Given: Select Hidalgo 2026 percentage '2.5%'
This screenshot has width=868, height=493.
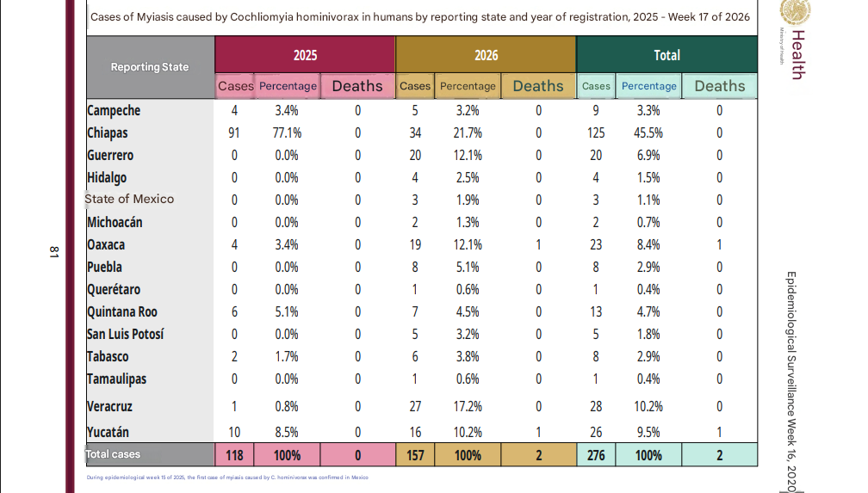Looking at the screenshot, I should (x=468, y=177).
